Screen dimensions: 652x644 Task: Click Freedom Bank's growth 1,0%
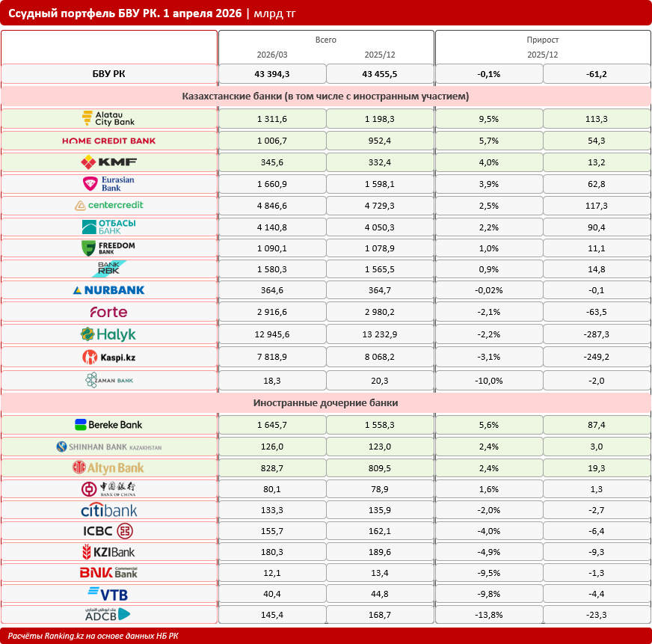(488, 248)
